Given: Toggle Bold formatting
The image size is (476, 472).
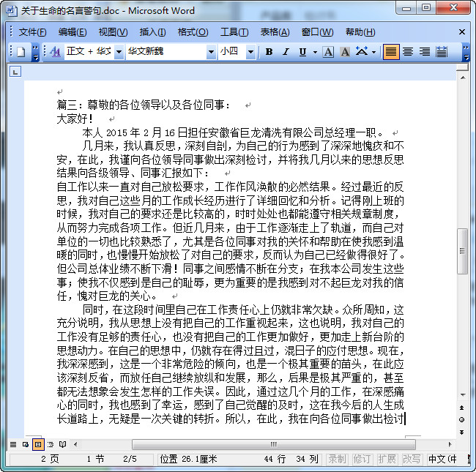Looking at the screenshot, I should tap(269, 52).
